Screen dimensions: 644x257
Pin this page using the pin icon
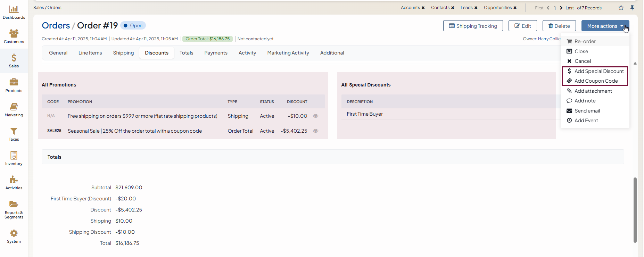[x=632, y=8]
